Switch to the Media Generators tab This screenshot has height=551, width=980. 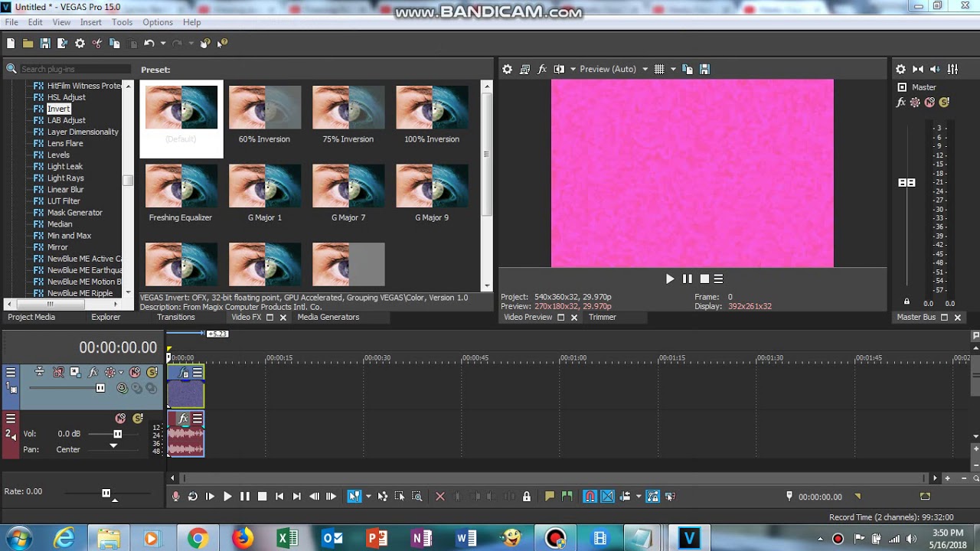(x=328, y=317)
